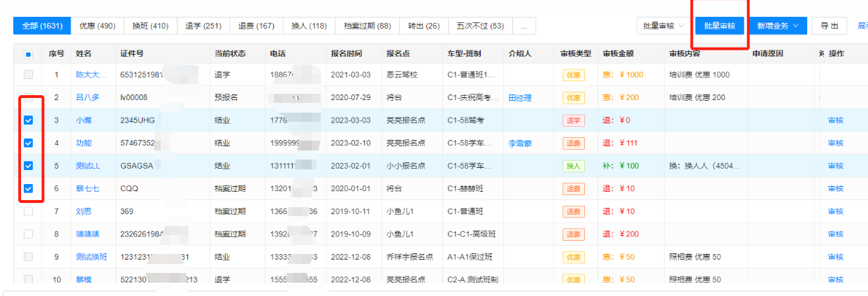The width and height of the screenshot is (868, 296).
Task: Click the cell 乔样字报名点
Action: pyautogui.click(x=410, y=257)
